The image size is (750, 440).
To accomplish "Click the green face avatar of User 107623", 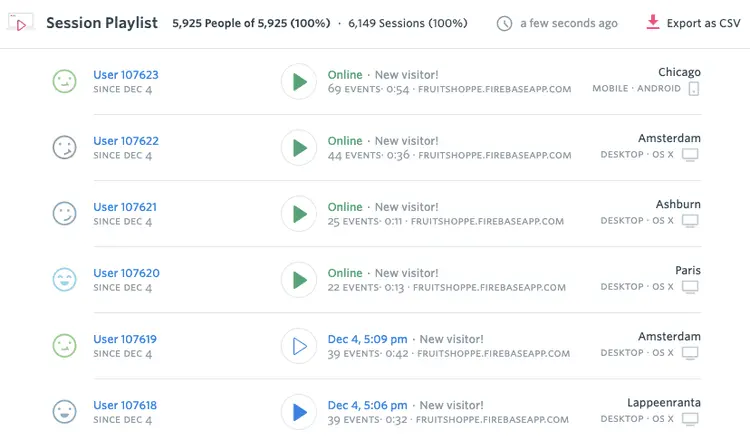I will (64, 82).
